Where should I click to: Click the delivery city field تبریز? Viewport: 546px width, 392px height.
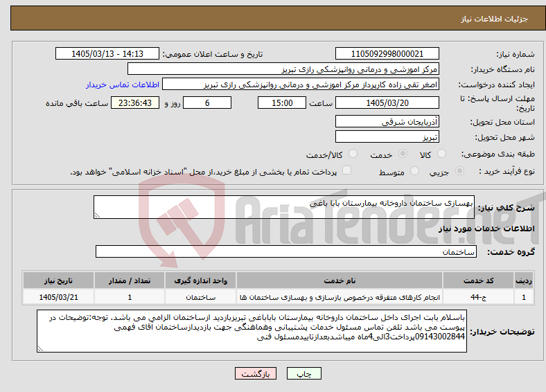pyautogui.click(x=387, y=136)
